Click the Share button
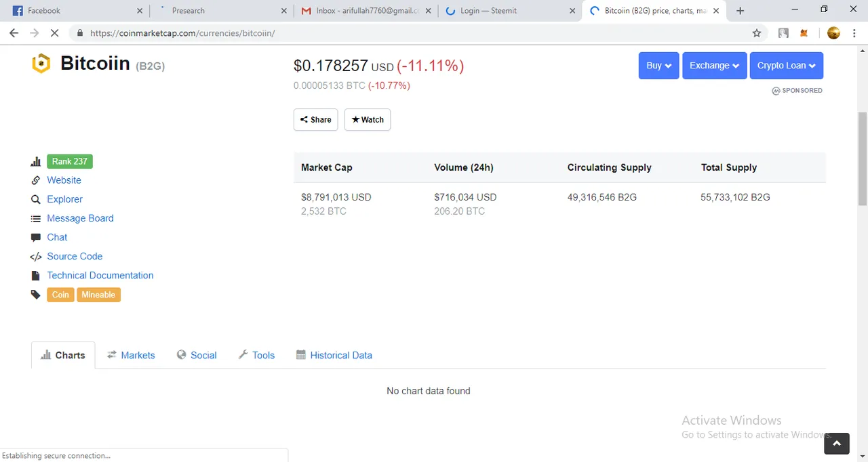Viewport: 868px width, 462px height. (316, 119)
